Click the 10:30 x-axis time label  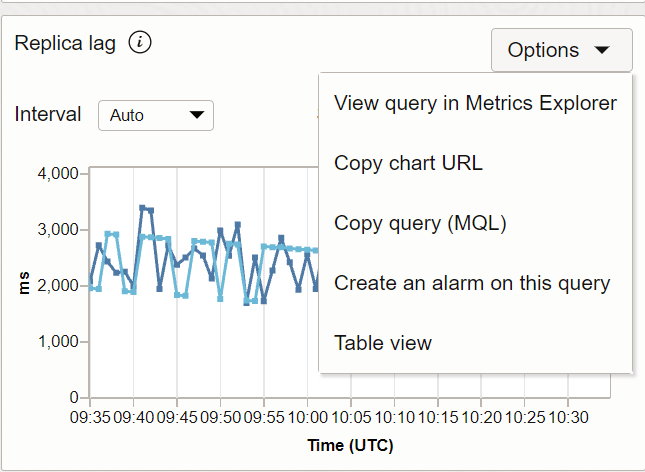click(x=567, y=416)
